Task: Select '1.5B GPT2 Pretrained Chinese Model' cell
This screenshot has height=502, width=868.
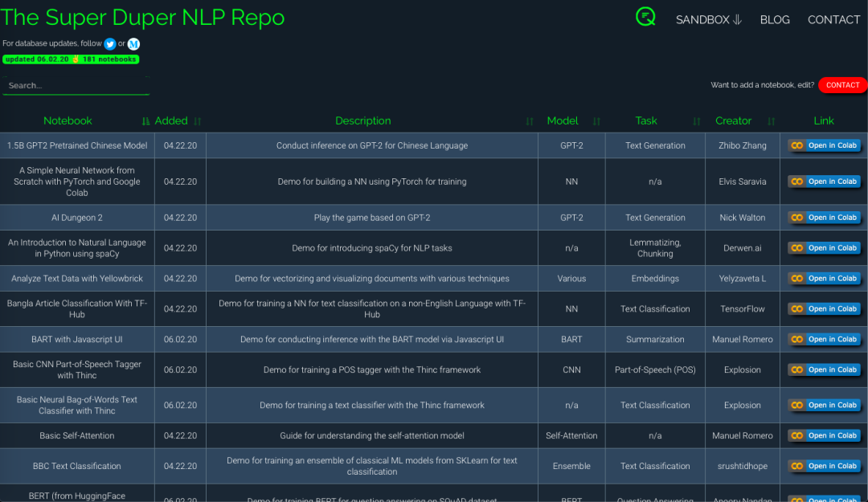Action: coord(77,145)
